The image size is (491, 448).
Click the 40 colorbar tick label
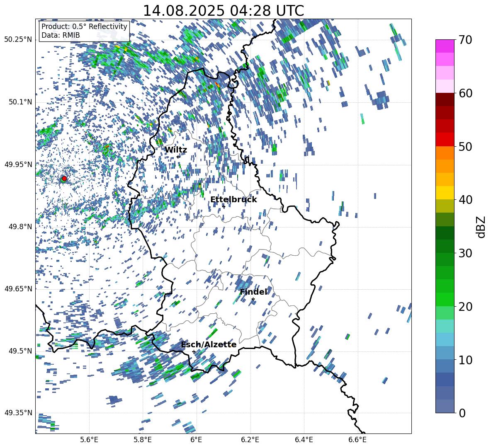point(465,200)
